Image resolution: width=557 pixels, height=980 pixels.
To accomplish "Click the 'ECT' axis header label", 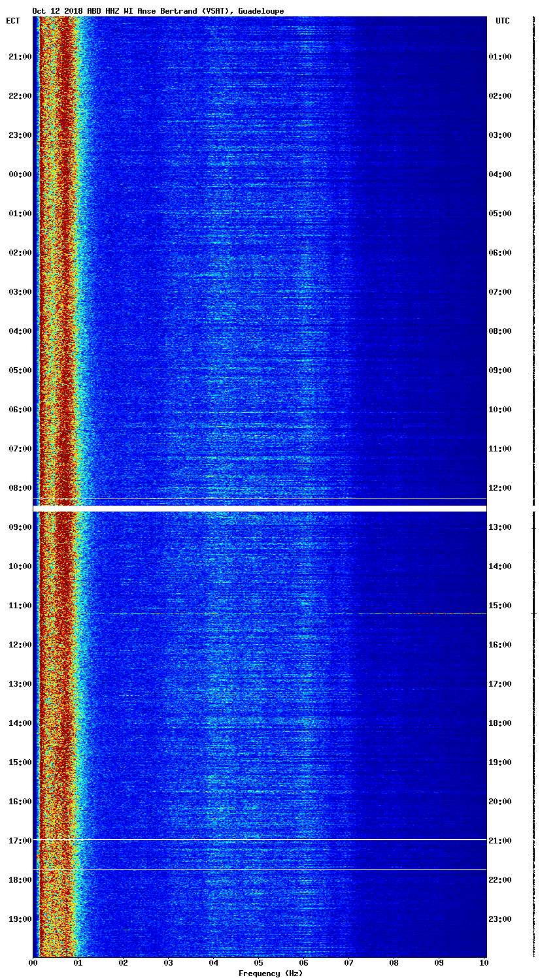I will pyautogui.click(x=13, y=21).
